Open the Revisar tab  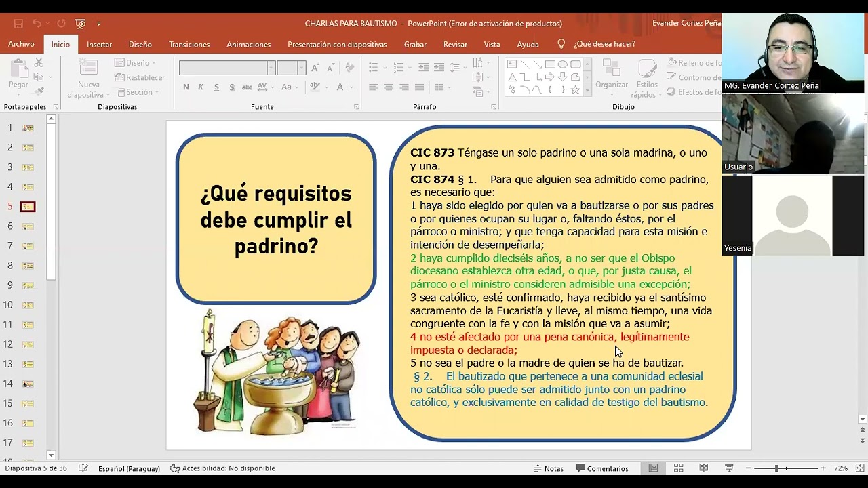[x=455, y=44]
